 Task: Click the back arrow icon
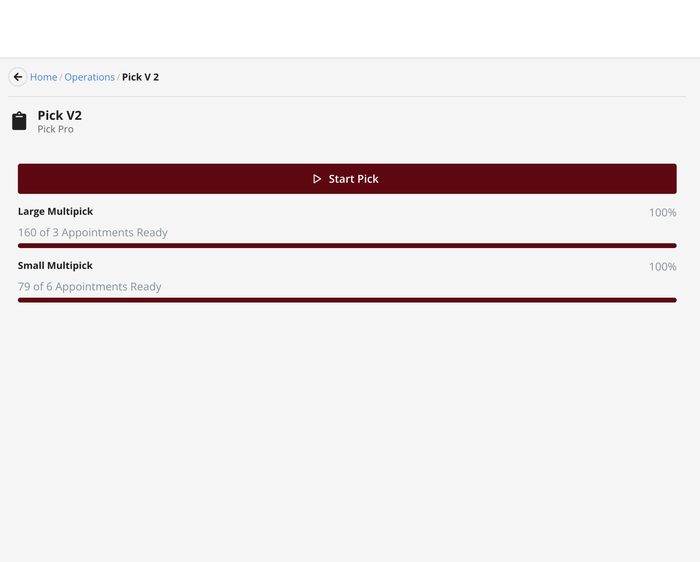click(18, 77)
